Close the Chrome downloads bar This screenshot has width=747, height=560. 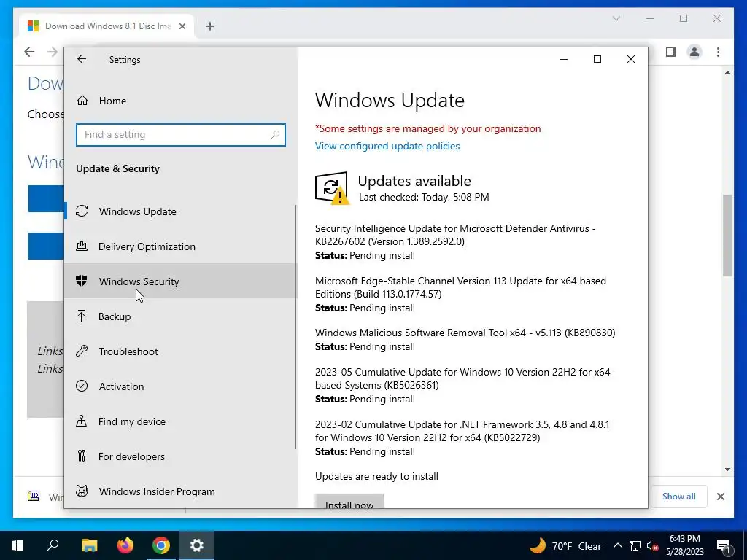tap(720, 497)
